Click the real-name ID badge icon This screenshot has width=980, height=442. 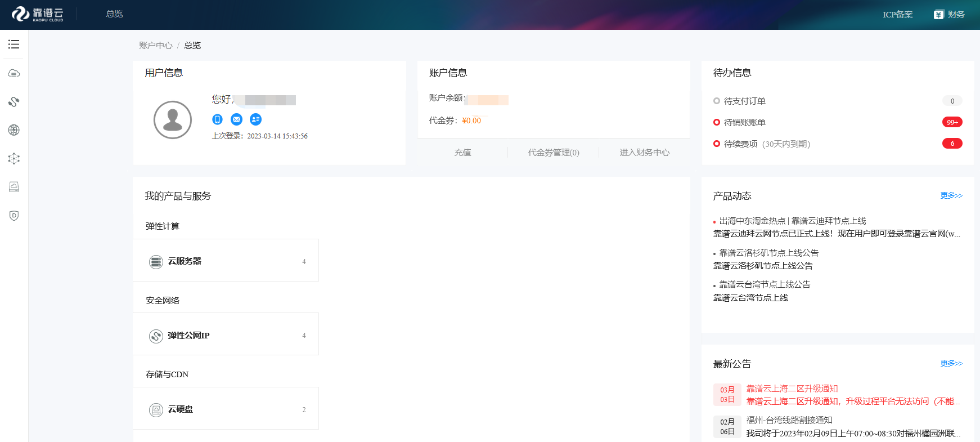(256, 119)
